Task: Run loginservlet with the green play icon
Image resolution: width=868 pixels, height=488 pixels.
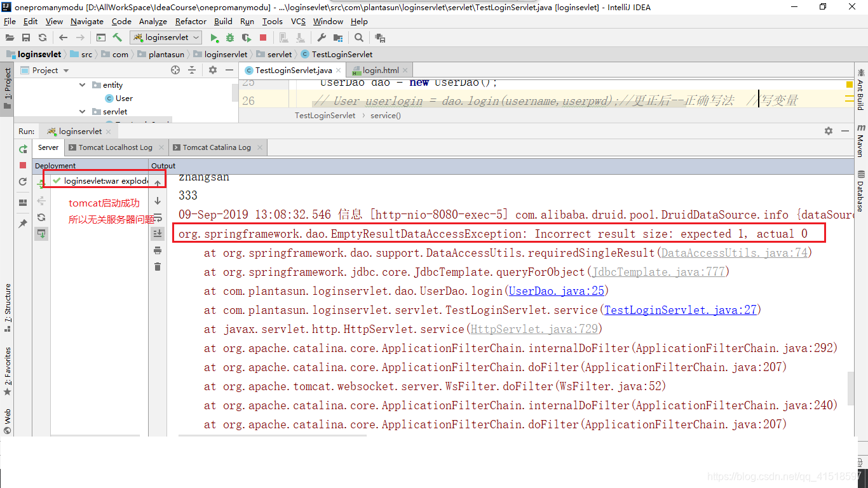Action: 214,37
